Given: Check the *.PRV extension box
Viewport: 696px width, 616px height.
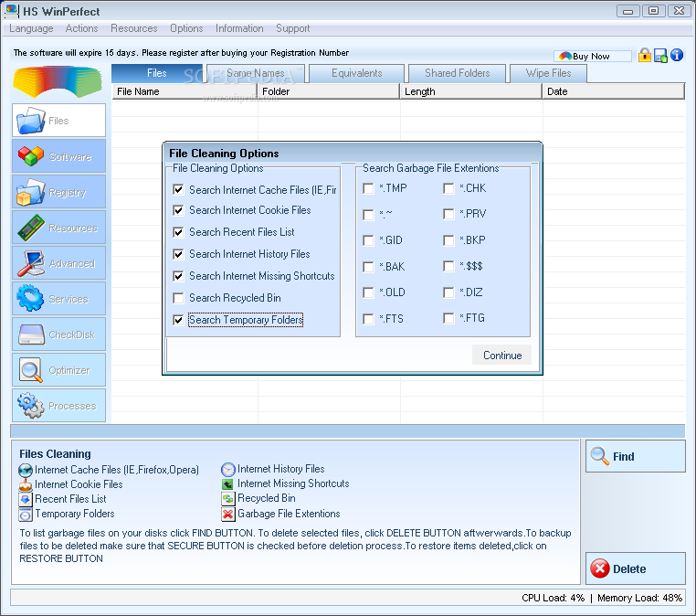Looking at the screenshot, I should [448, 214].
